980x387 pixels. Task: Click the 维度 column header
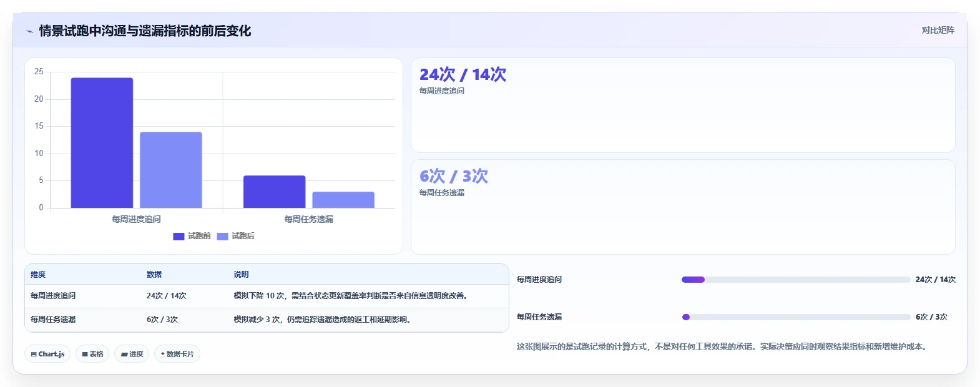point(38,275)
